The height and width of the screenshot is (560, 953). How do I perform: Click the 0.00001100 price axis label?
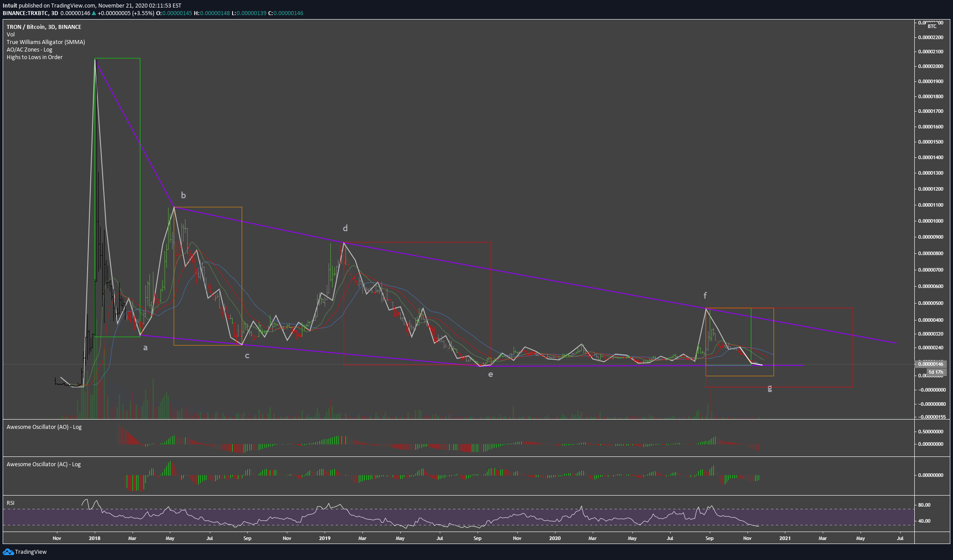point(931,205)
